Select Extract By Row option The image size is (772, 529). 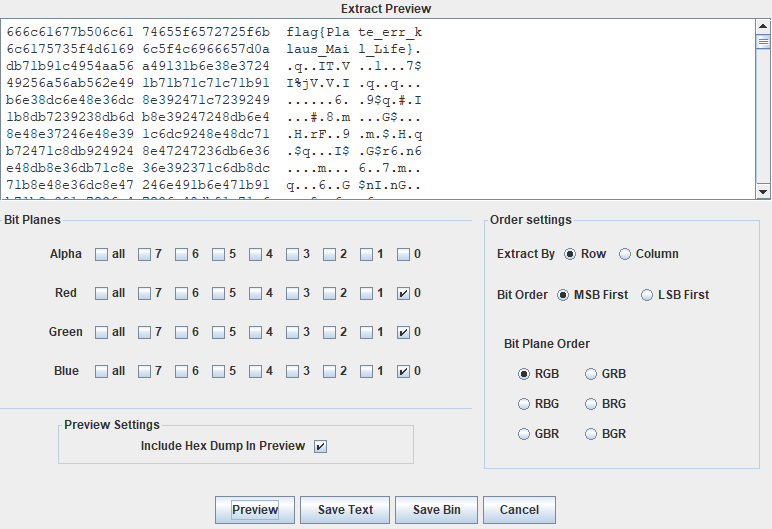tap(570, 254)
